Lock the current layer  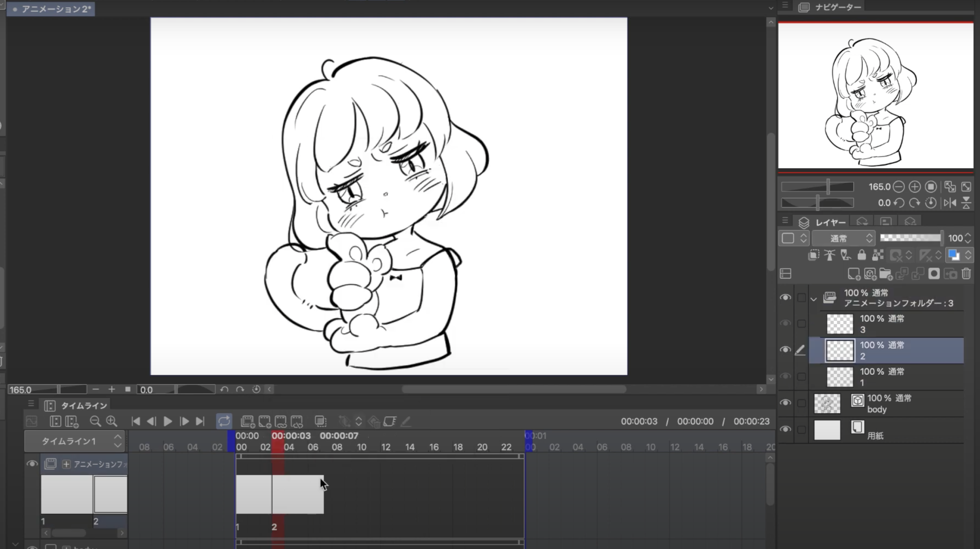pyautogui.click(x=862, y=255)
